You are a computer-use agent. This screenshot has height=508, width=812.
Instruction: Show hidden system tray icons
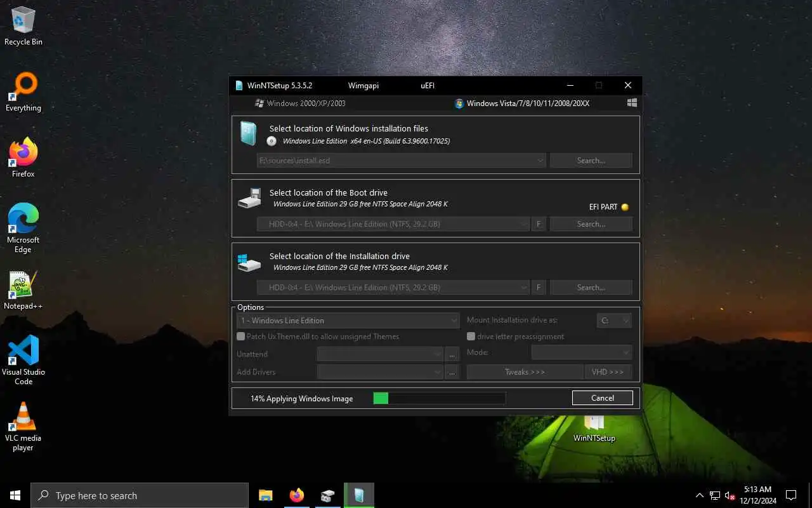tap(700, 495)
